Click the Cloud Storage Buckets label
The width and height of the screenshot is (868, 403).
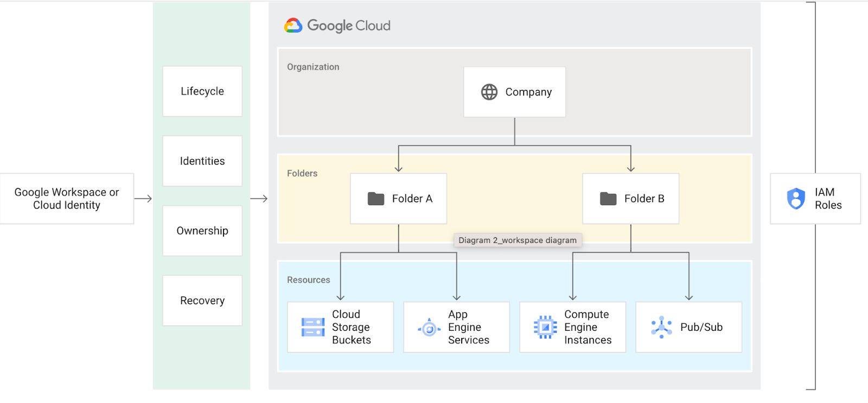(352, 328)
